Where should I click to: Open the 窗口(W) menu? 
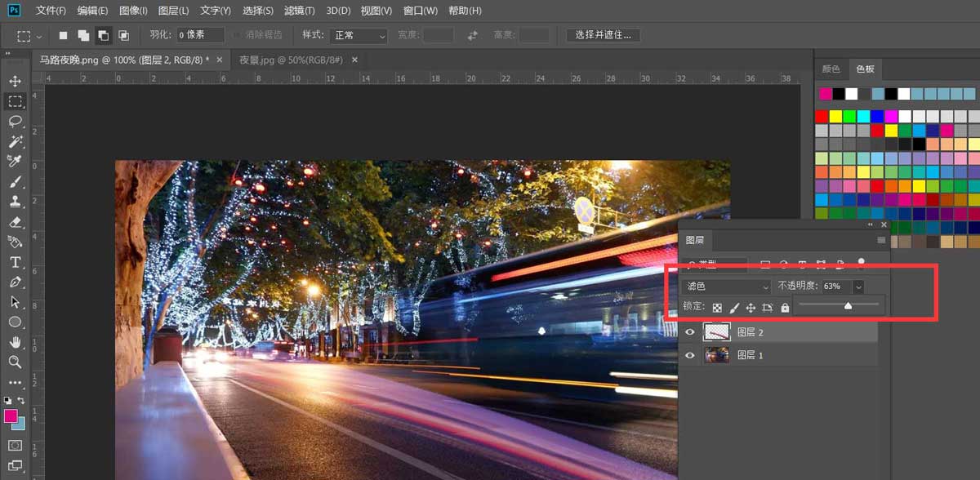click(x=421, y=11)
